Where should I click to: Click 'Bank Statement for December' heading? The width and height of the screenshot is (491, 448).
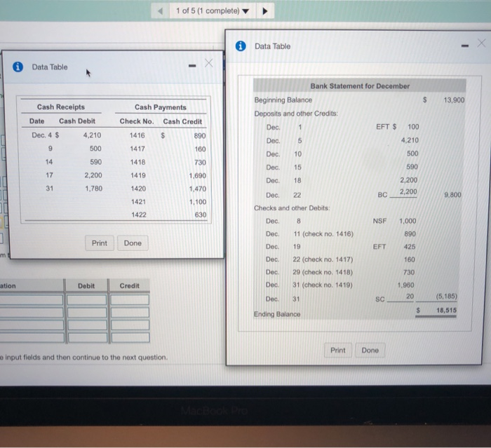(x=360, y=86)
